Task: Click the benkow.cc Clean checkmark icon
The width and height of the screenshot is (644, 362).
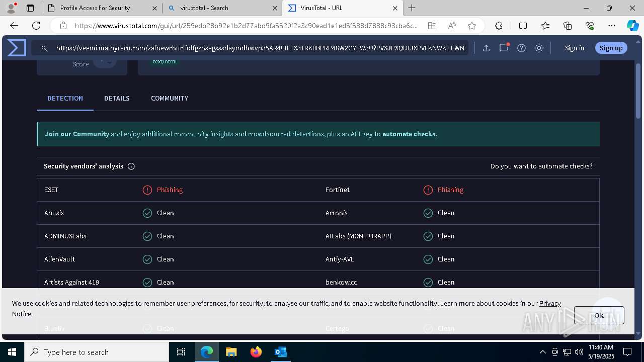Action: [x=428, y=282]
